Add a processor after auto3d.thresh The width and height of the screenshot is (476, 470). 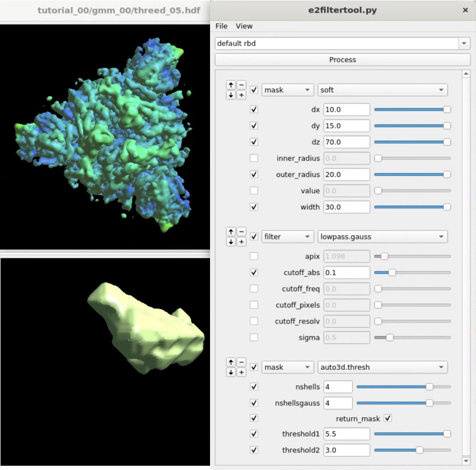pos(241,372)
